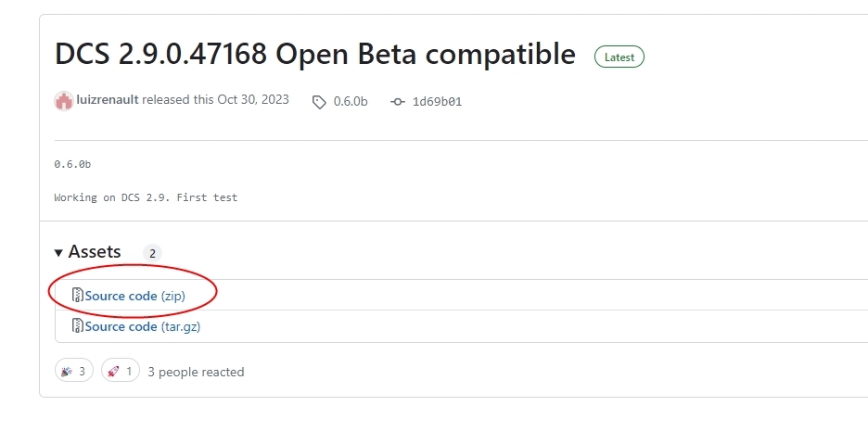The image size is (868, 431).
Task: Open luizrenault's user profile link
Action: pyautogui.click(x=108, y=100)
